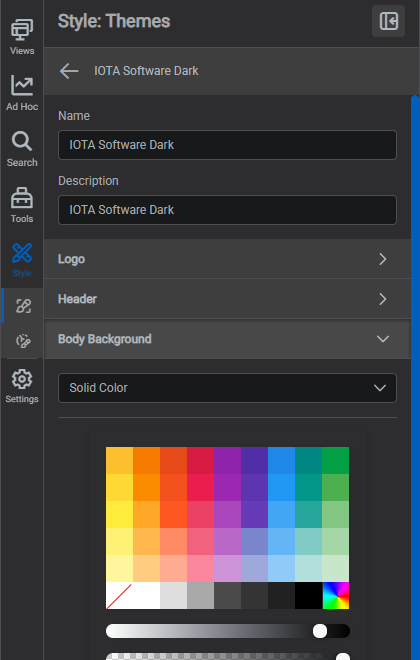Click the Logo section chevron arrow
Screen dimensions: 420x660
click(x=383, y=259)
